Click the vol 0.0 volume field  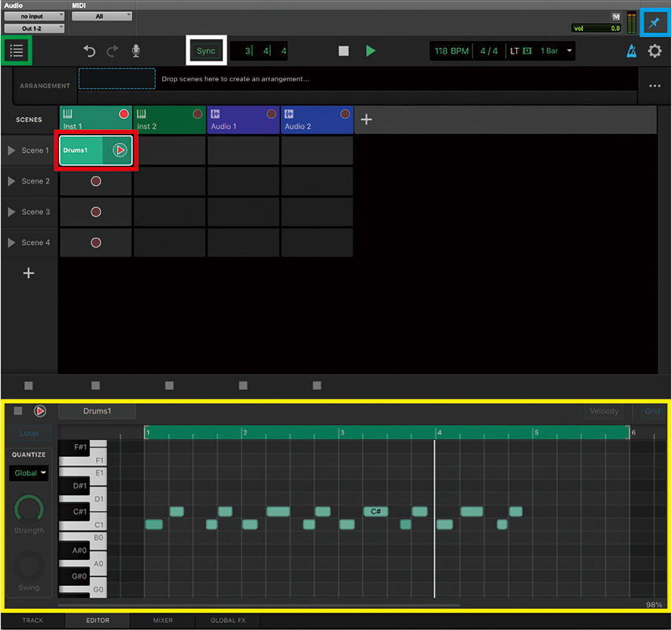coord(597,28)
